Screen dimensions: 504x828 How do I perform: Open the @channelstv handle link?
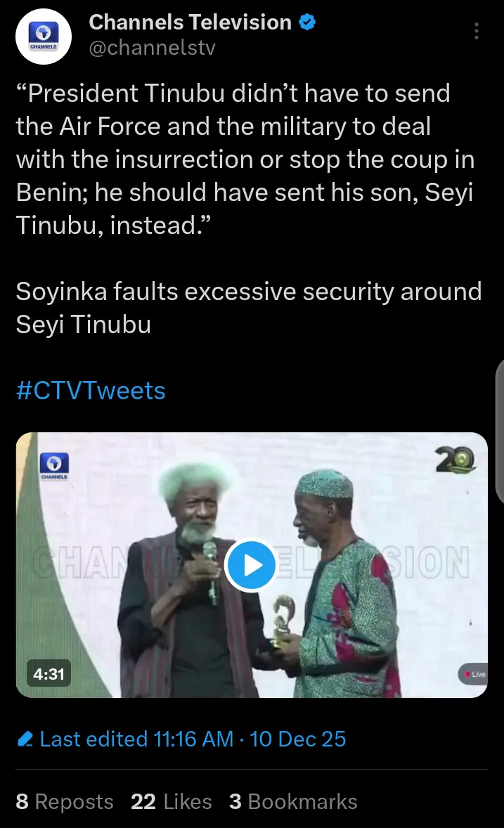coord(152,48)
